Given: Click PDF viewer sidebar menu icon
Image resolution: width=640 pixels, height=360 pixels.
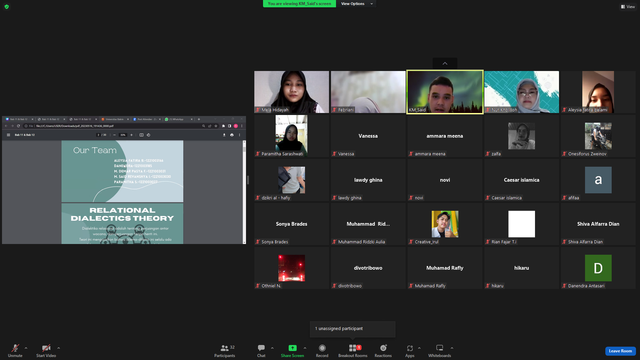Looking at the screenshot, I should pos(8,135).
